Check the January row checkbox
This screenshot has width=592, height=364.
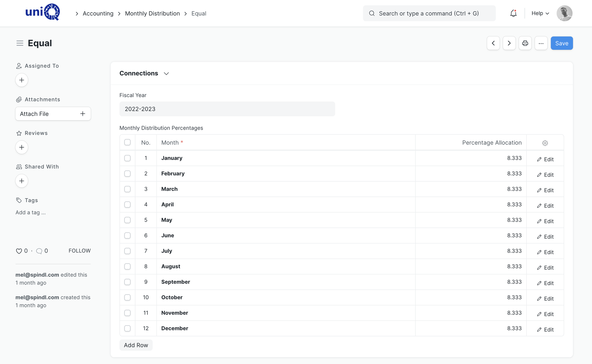pyautogui.click(x=127, y=158)
